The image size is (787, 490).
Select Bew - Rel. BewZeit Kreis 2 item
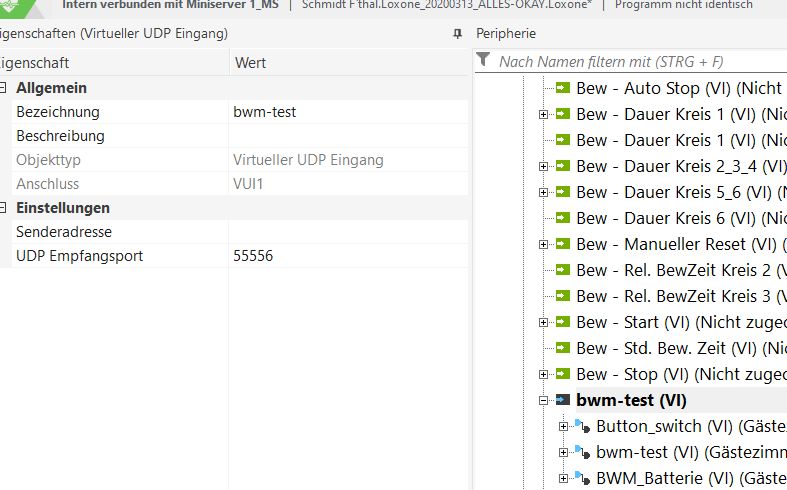[681, 271]
